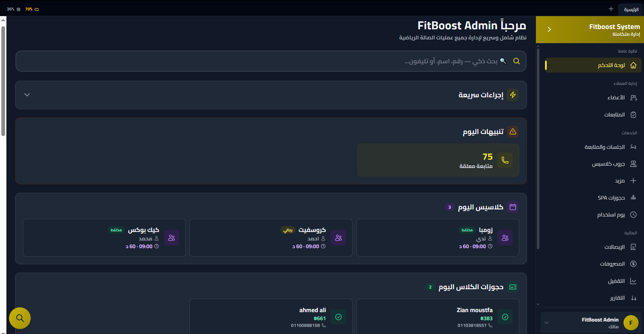Viewport: 644px width, 334px height.
Task: Open the FitBoost Admin account dropdown chevron
Action: [547, 323]
